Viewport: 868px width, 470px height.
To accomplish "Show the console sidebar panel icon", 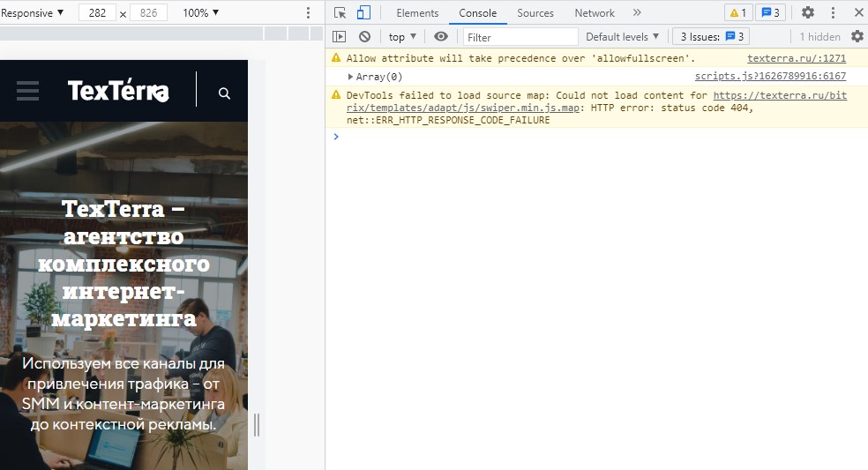I will pos(339,36).
